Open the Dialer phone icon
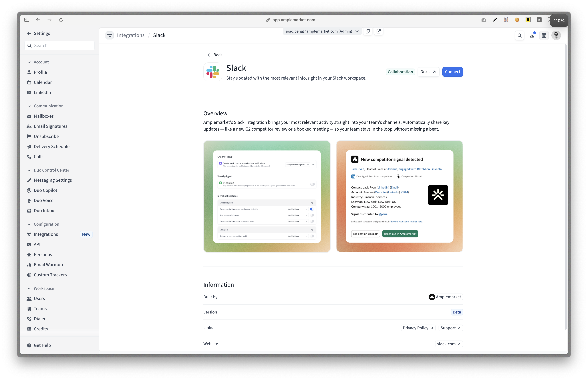 [29, 319]
